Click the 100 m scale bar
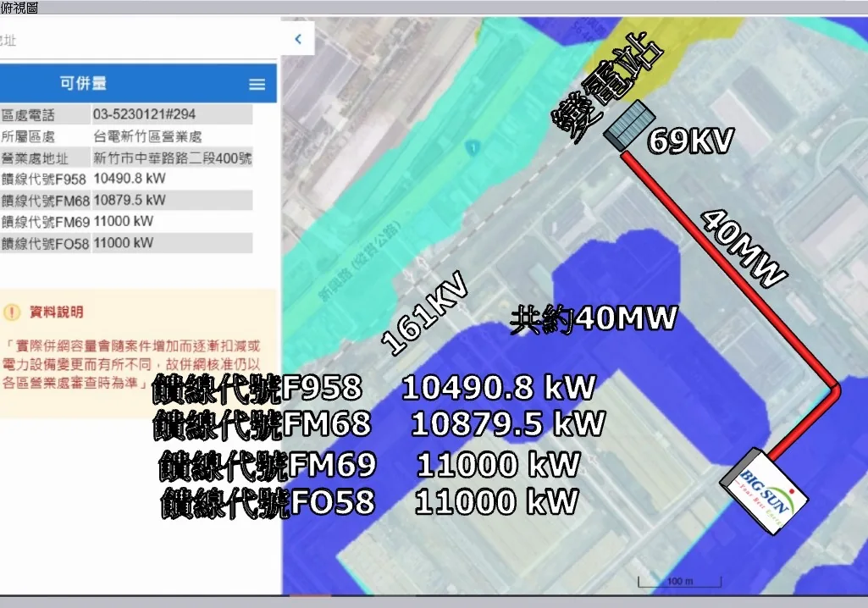The image size is (868, 608). 680,582
